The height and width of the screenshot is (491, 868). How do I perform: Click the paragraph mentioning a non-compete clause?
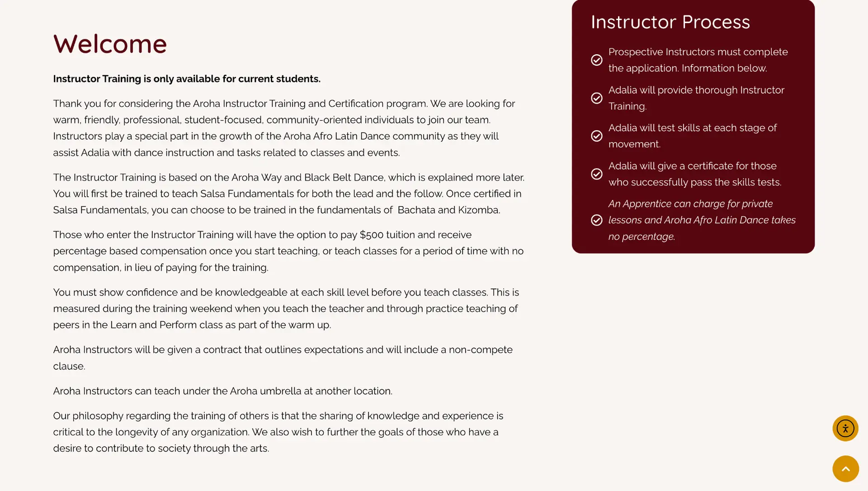[x=283, y=358]
